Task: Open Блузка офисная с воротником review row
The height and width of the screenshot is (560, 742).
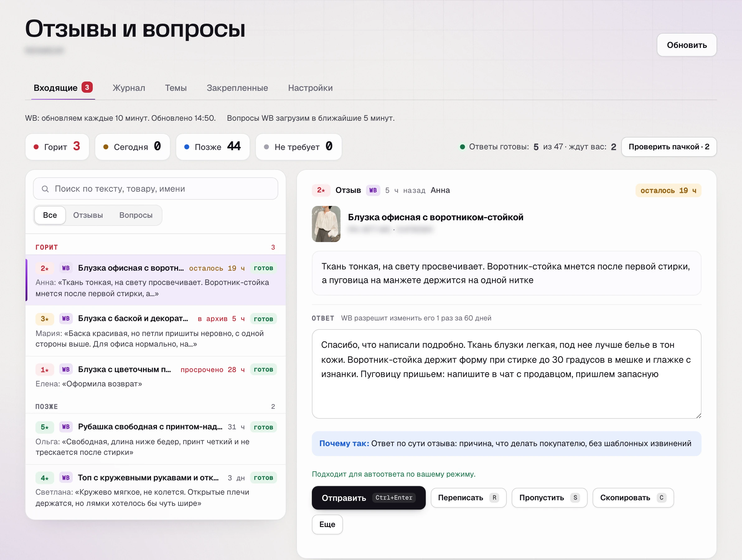Action: [x=156, y=280]
